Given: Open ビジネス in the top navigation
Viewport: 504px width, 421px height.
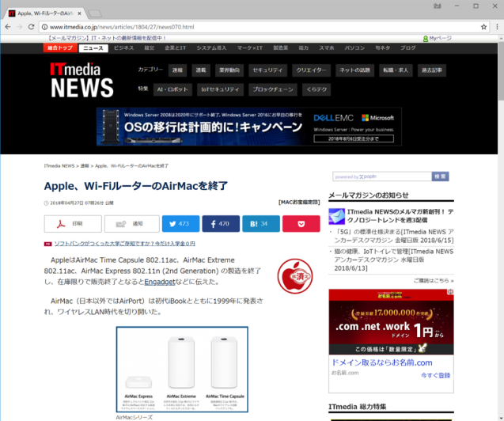Looking at the screenshot, I should click(123, 48).
